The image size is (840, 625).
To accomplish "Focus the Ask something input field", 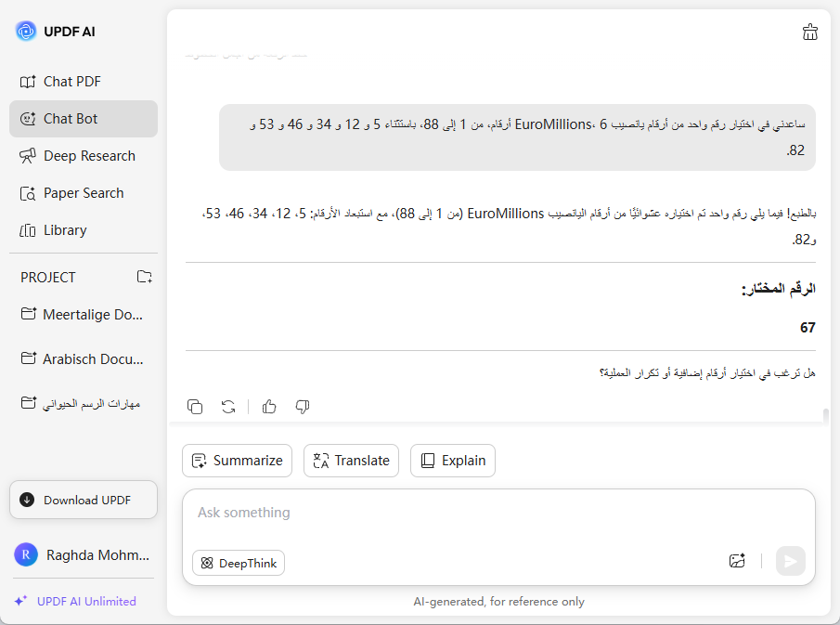I will 498,513.
